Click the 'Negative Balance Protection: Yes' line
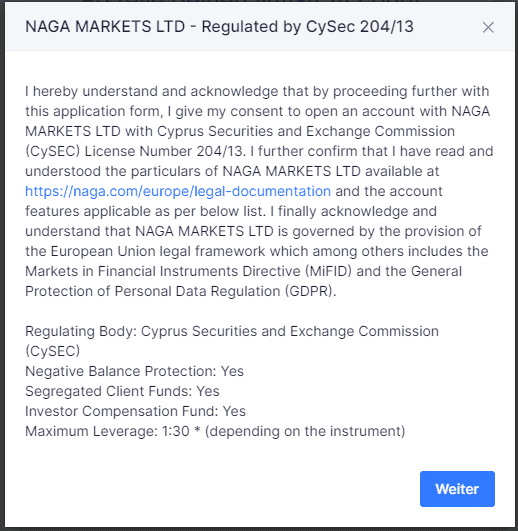The width and height of the screenshot is (518, 531). (x=134, y=371)
